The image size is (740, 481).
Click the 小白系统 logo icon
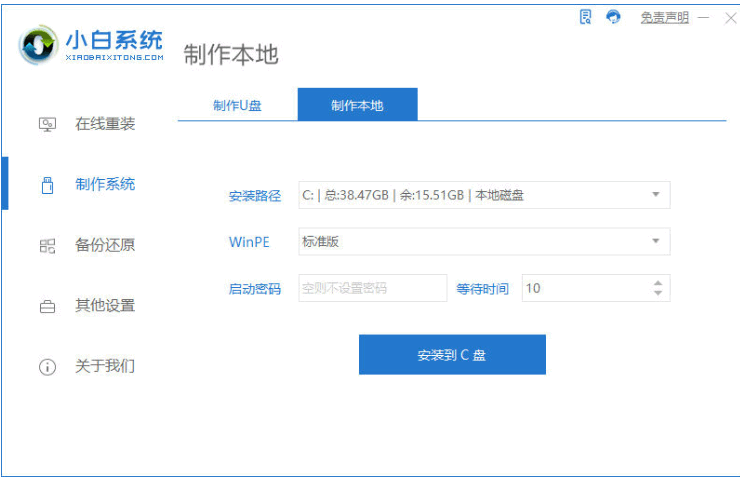(x=38, y=45)
